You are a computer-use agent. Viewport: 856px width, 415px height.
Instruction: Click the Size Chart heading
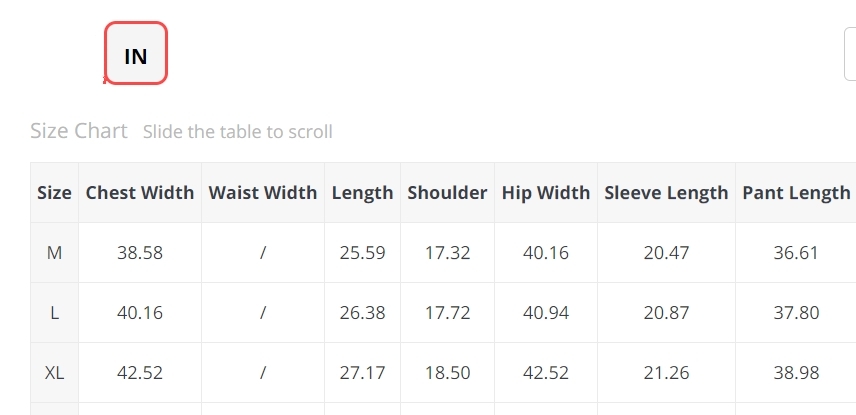79,131
